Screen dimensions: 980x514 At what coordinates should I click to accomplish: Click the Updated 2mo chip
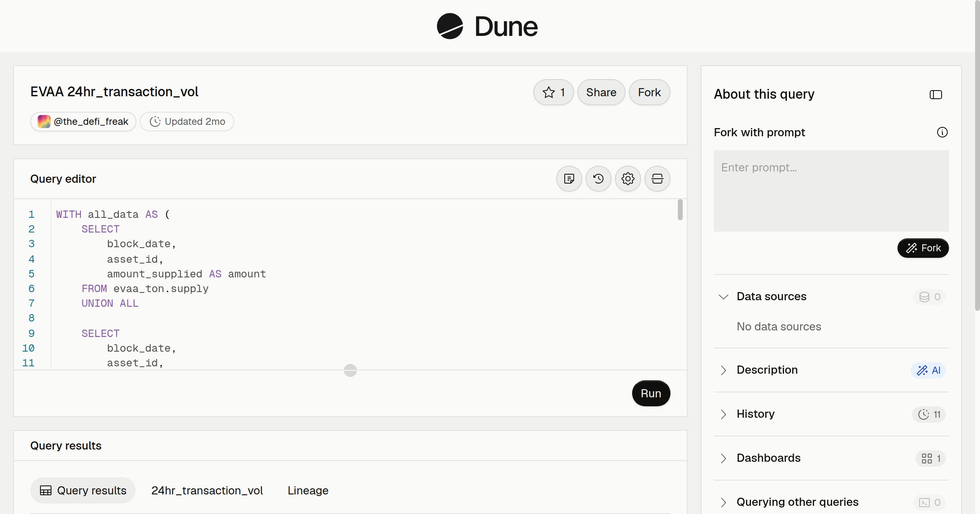click(187, 122)
